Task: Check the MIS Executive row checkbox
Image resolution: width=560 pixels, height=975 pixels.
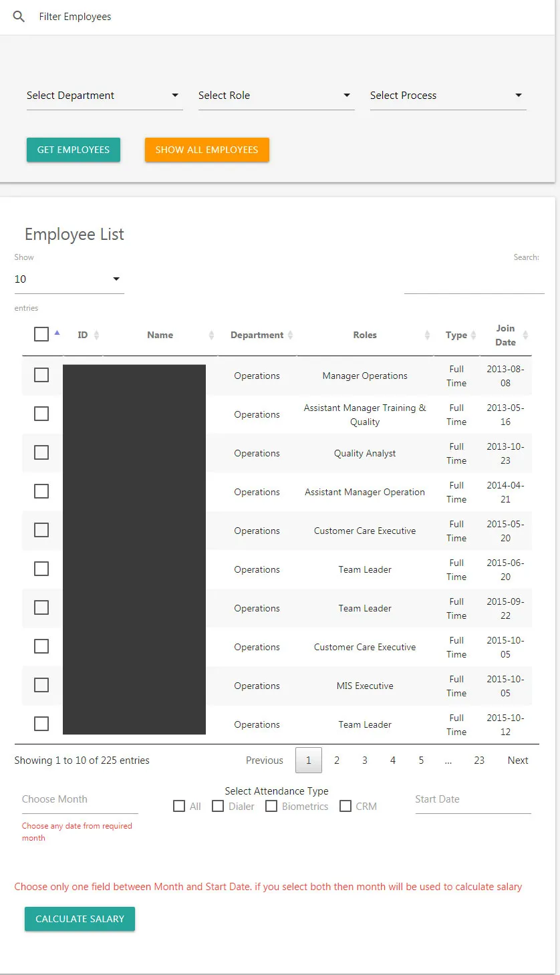Action: (41, 685)
